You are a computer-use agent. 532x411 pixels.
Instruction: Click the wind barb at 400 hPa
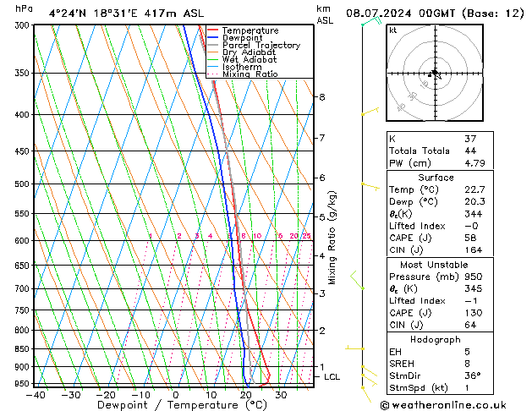(369, 112)
